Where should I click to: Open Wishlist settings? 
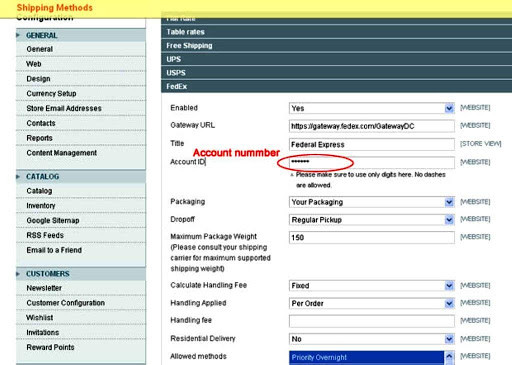81,317
